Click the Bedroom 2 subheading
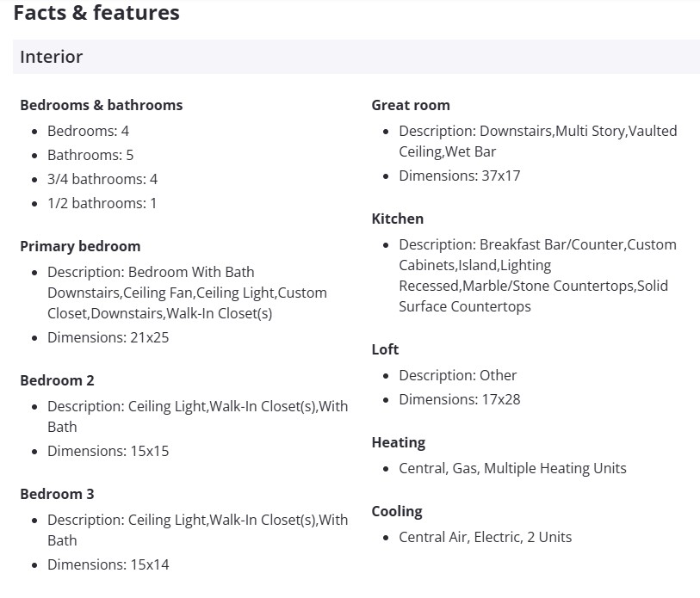Image resolution: width=700 pixels, height=598 pixels. coord(57,380)
